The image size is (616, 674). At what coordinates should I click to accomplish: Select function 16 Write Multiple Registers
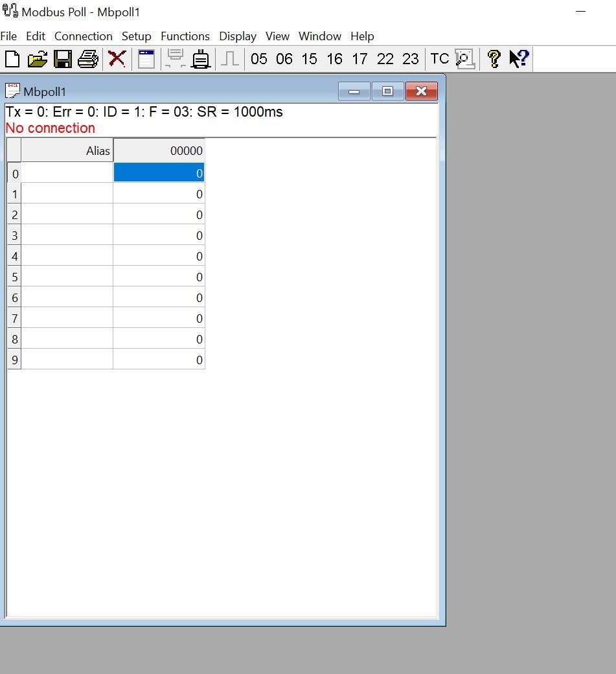[x=334, y=58]
